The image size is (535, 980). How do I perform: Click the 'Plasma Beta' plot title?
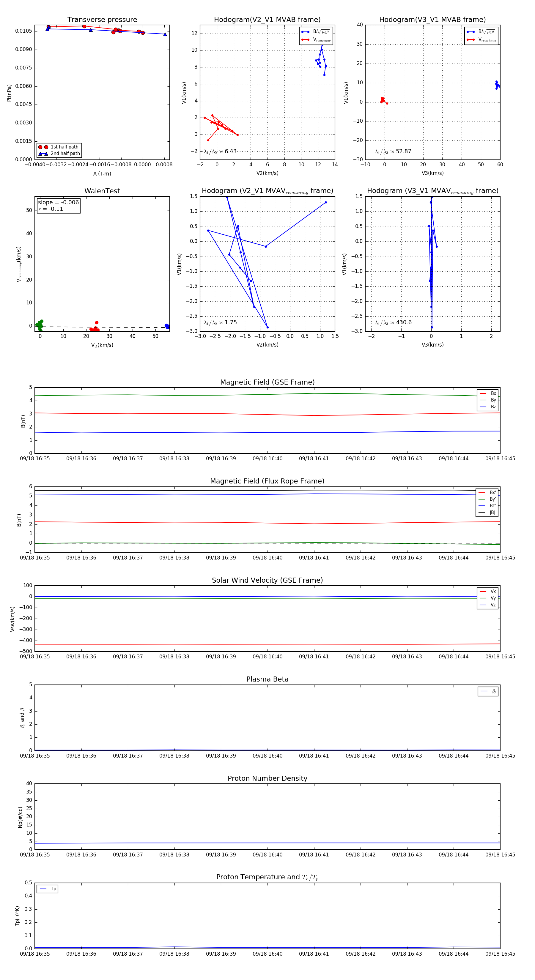point(267,679)
